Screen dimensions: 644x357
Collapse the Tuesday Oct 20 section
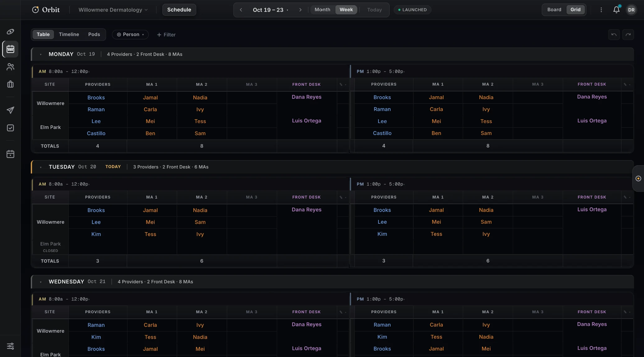pyautogui.click(x=41, y=167)
